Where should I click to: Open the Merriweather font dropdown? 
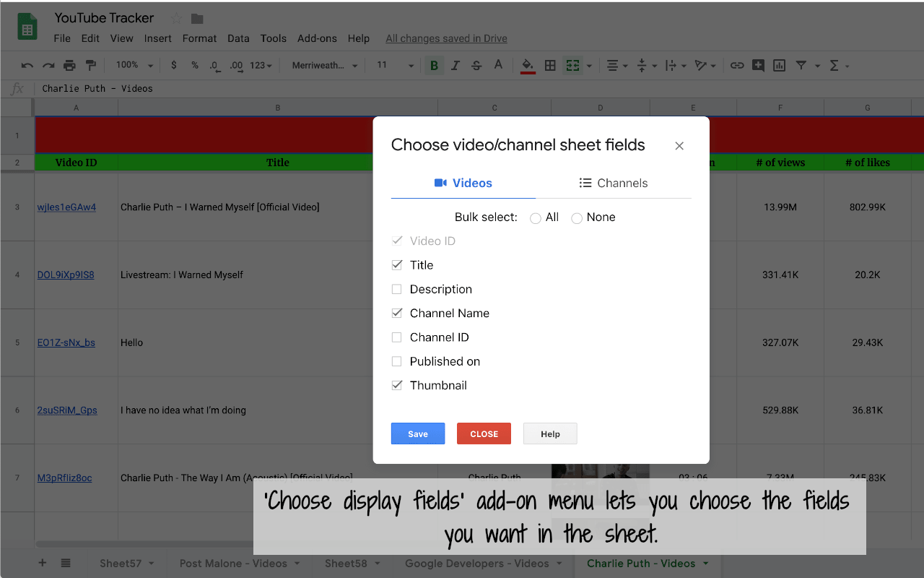325,66
